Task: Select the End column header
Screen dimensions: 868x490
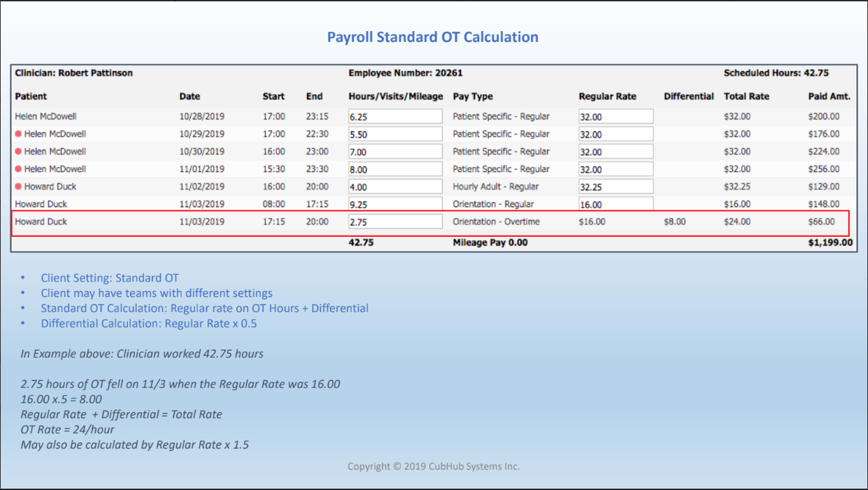Action: pyautogui.click(x=314, y=96)
